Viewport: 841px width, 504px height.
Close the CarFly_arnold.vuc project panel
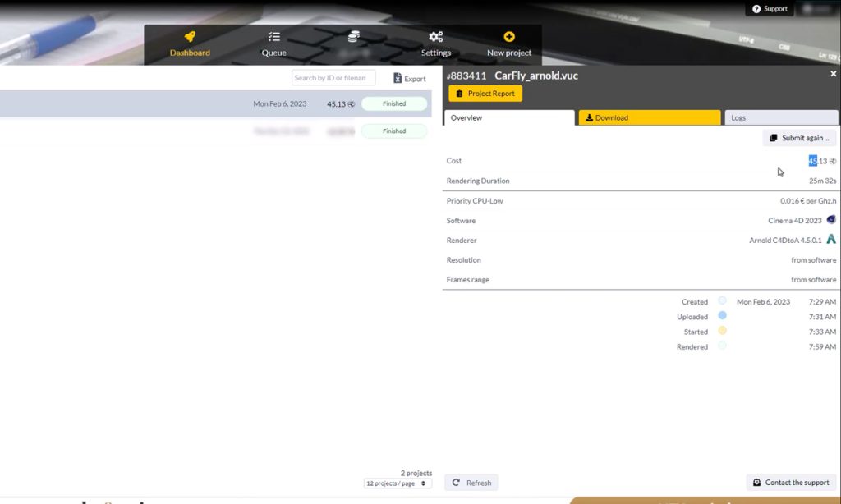(833, 74)
